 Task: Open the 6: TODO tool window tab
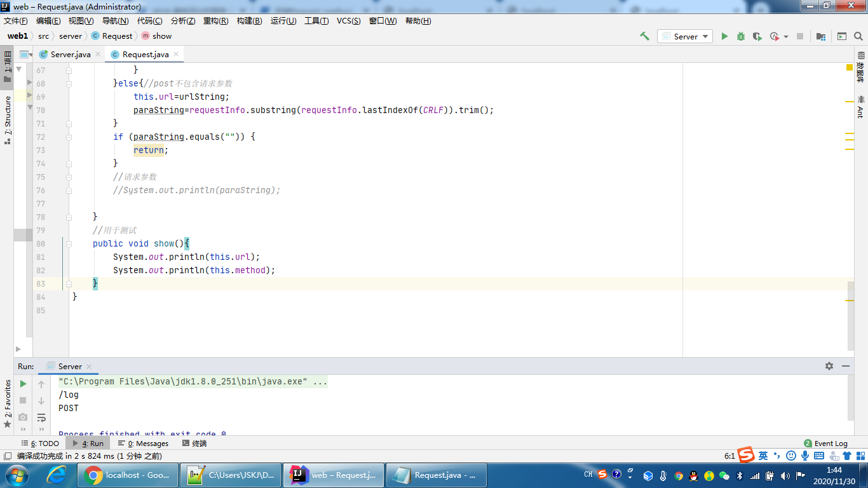(x=41, y=444)
